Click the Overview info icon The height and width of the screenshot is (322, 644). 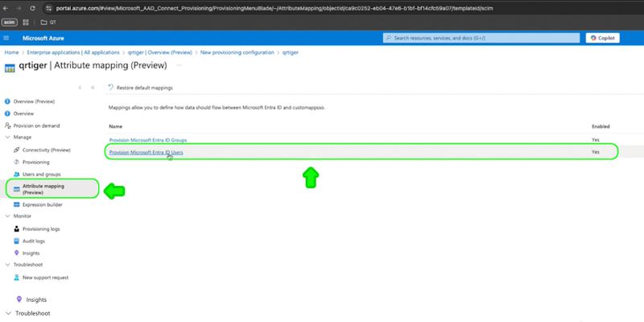pos(7,114)
